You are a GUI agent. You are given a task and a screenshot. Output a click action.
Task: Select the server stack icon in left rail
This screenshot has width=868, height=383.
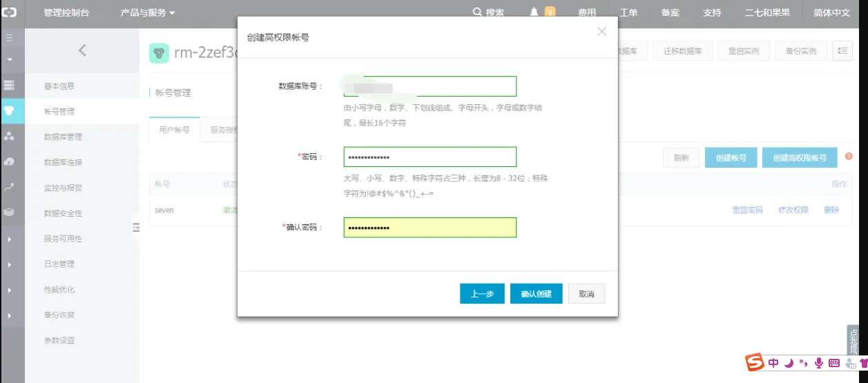(9, 86)
